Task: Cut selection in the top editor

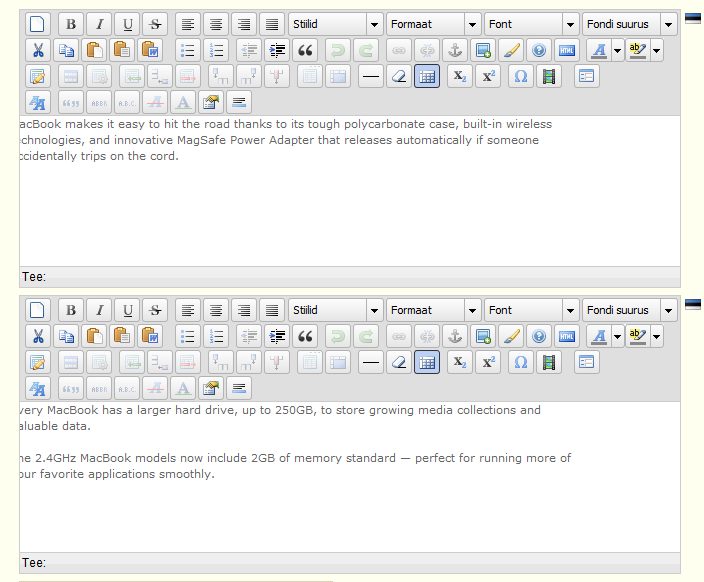Action: point(38,50)
